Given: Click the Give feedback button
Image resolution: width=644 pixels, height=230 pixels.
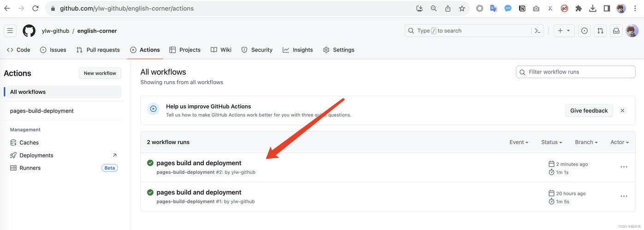Looking at the screenshot, I should [x=589, y=110].
